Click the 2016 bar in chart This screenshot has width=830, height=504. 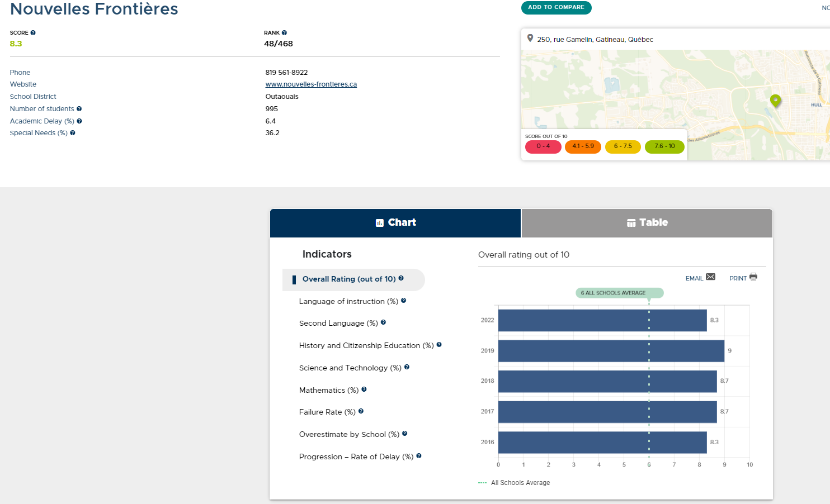(x=602, y=442)
